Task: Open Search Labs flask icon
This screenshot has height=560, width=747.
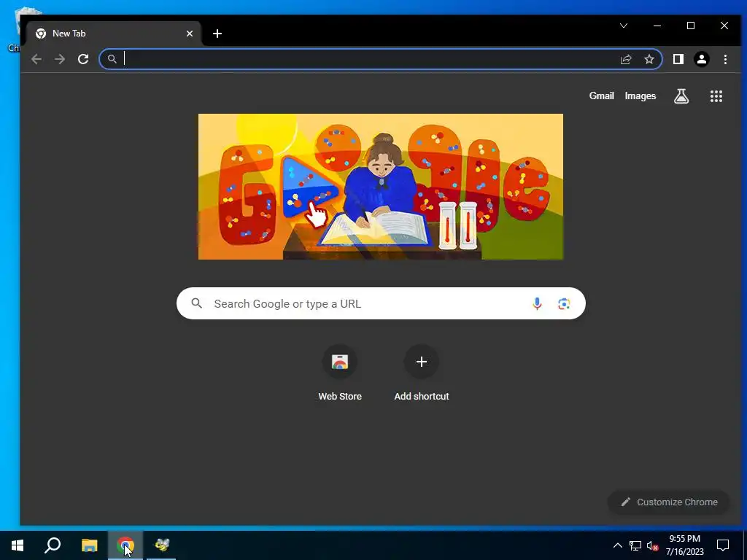Action: (681, 96)
